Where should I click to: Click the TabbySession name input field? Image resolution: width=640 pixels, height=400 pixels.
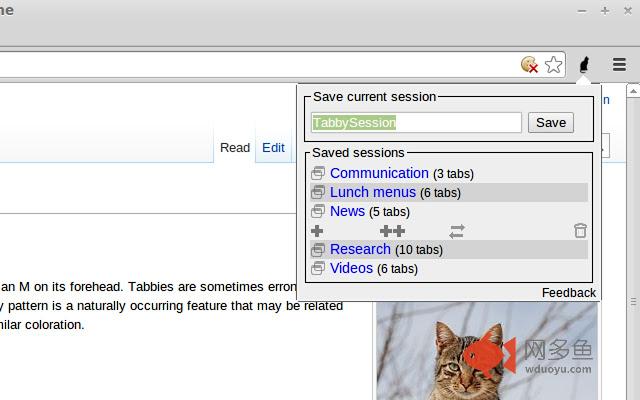[x=416, y=123]
